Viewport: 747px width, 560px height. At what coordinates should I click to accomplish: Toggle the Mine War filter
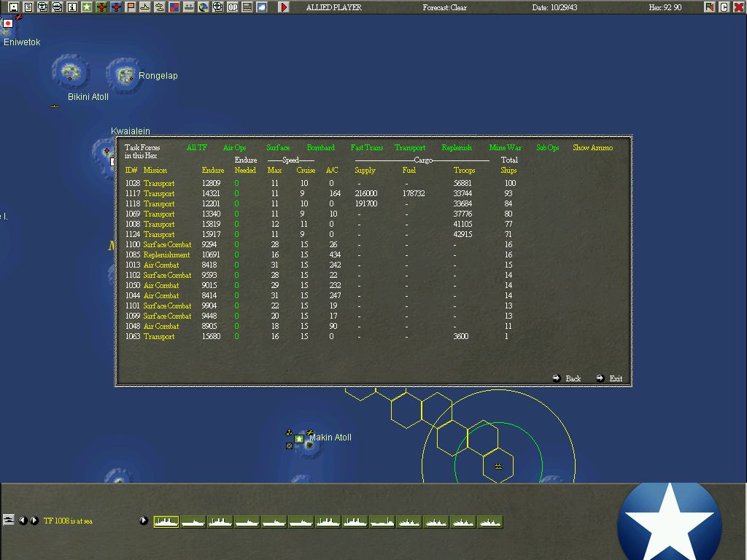pyautogui.click(x=505, y=147)
